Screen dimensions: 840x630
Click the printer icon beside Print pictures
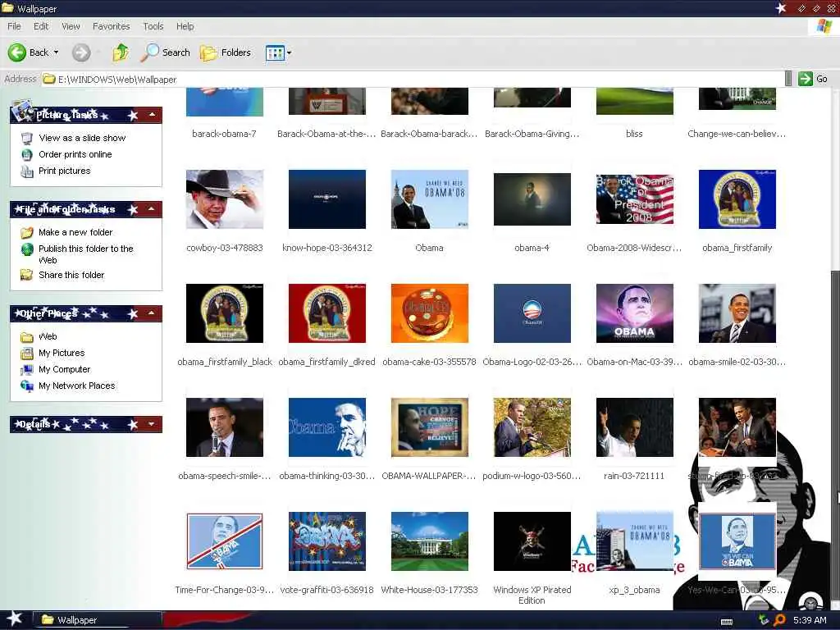[27, 171]
